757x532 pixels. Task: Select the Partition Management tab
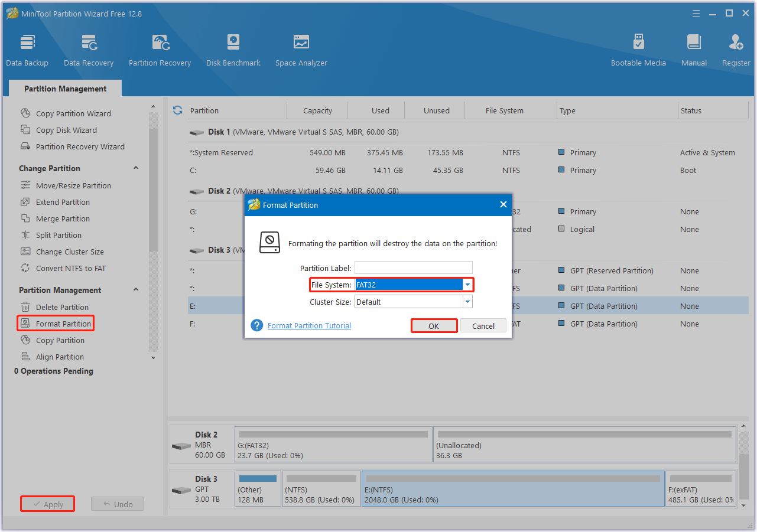pos(66,89)
